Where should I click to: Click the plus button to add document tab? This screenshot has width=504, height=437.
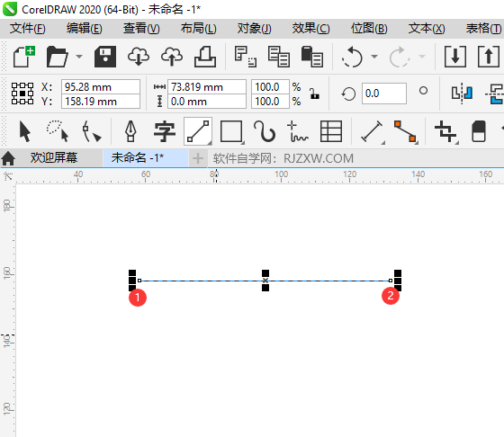198,158
